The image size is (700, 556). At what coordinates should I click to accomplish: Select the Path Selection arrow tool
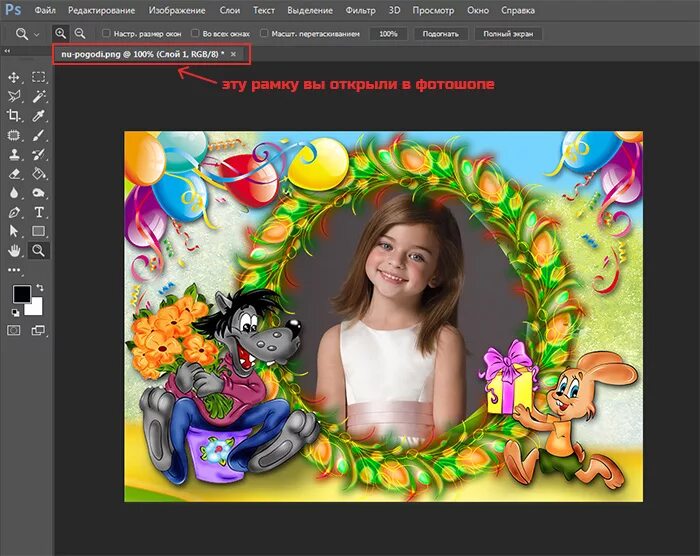click(14, 231)
